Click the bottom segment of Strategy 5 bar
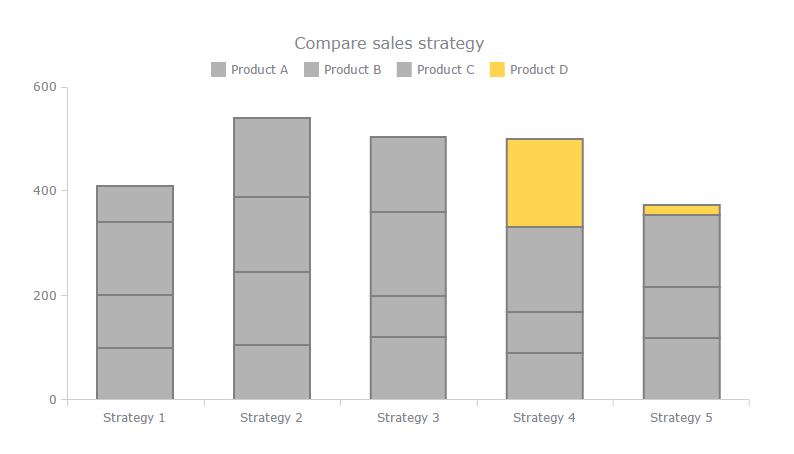 [681, 368]
